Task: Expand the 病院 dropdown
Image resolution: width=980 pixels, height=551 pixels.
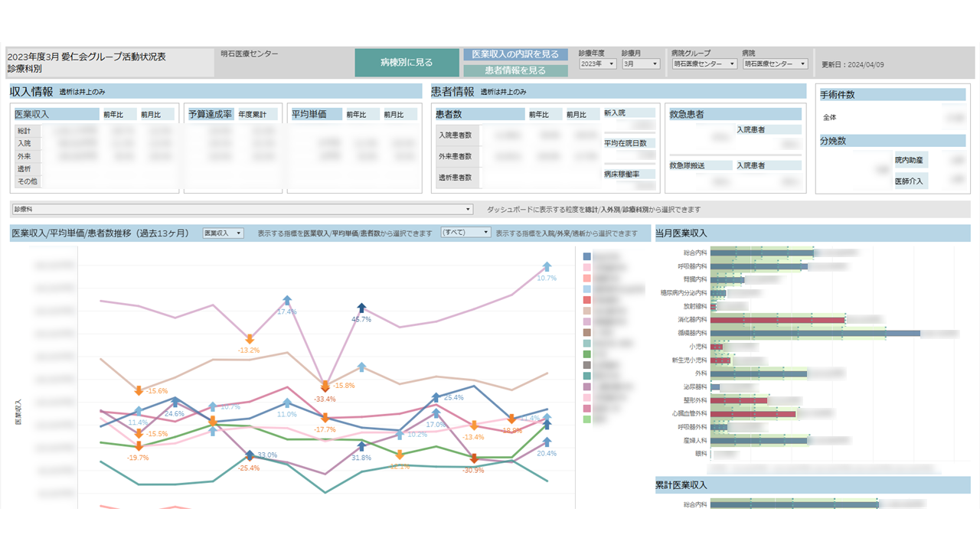Action: 776,64
